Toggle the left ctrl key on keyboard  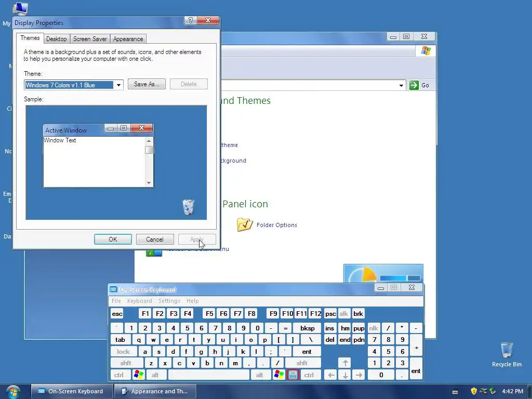119,375
